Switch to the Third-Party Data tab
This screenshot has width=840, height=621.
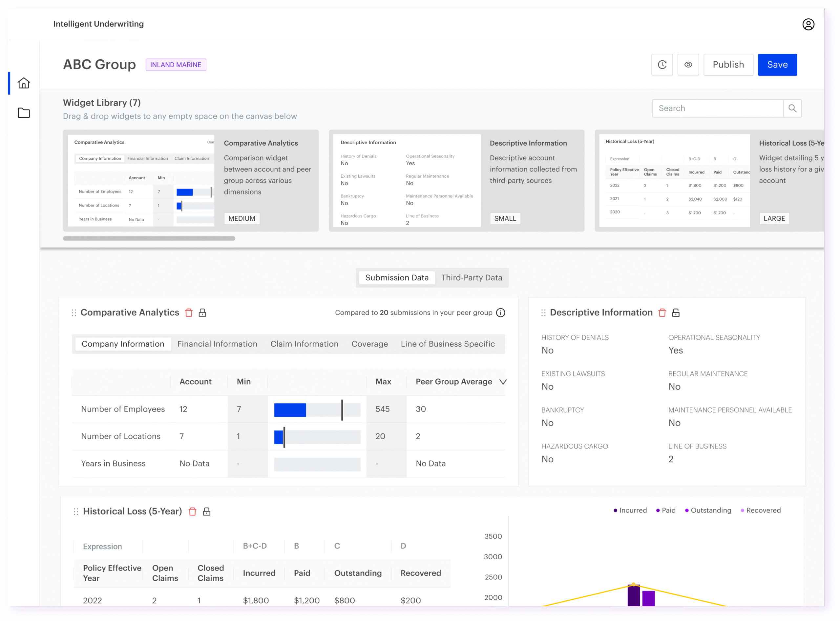(472, 277)
